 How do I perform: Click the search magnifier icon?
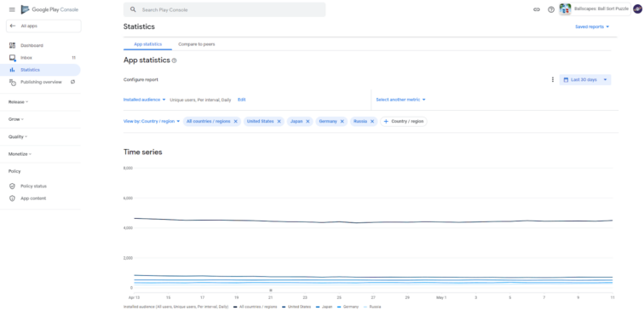pos(133,9)
